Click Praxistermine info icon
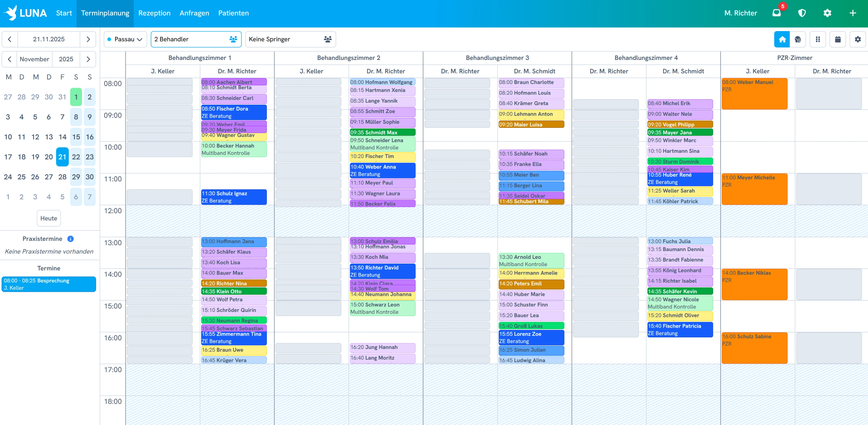This screenshot has width=868, height=425. [x=70, y=239]
